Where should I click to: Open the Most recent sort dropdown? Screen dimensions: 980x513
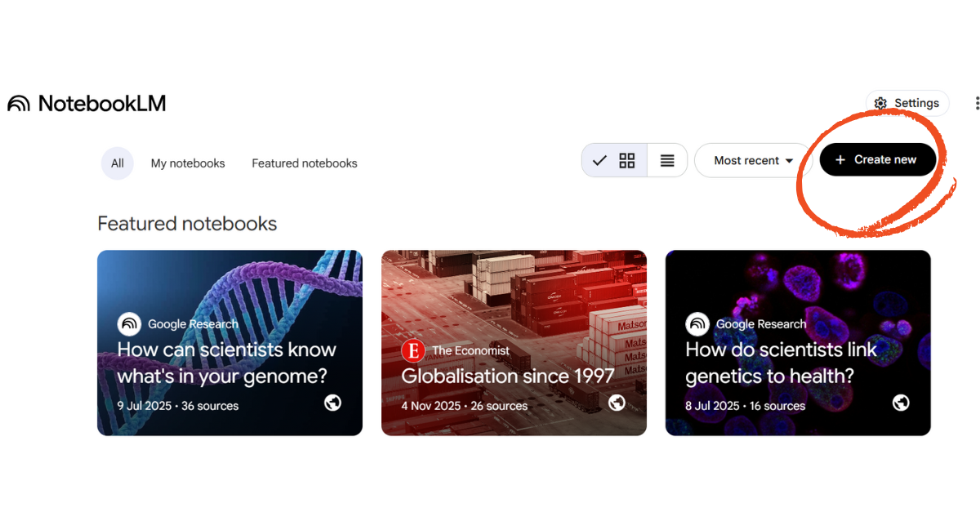tap(753, 160)
